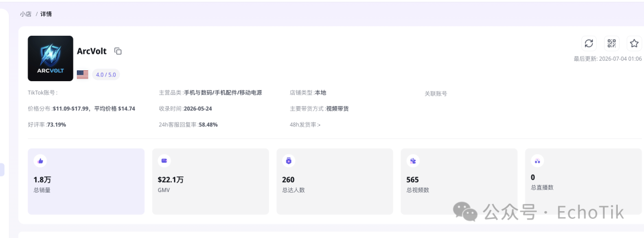Click the ArcVolt shop title
The image size is (644, 238).
(92, 51)
